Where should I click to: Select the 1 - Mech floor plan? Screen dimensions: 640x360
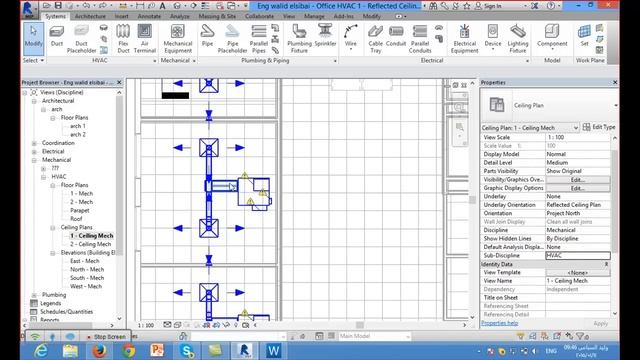coord(81,193)
